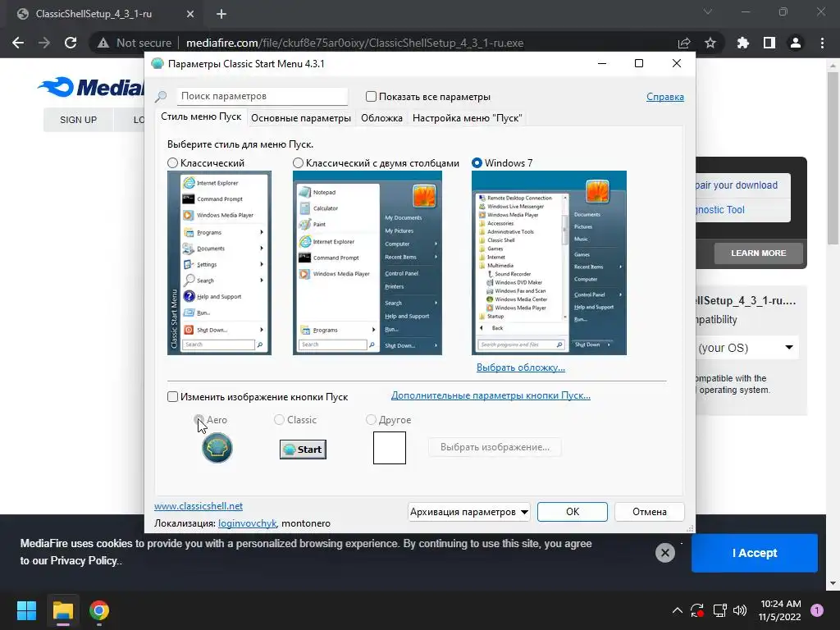Click the Отмена button
The width and height of the screenshot is (840, 630).
650,512
